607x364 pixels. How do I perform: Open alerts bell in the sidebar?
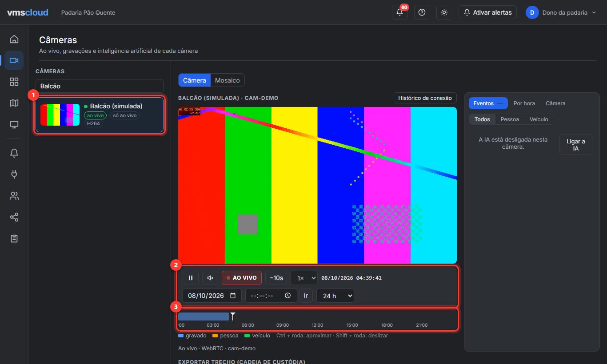click(14, 153)
